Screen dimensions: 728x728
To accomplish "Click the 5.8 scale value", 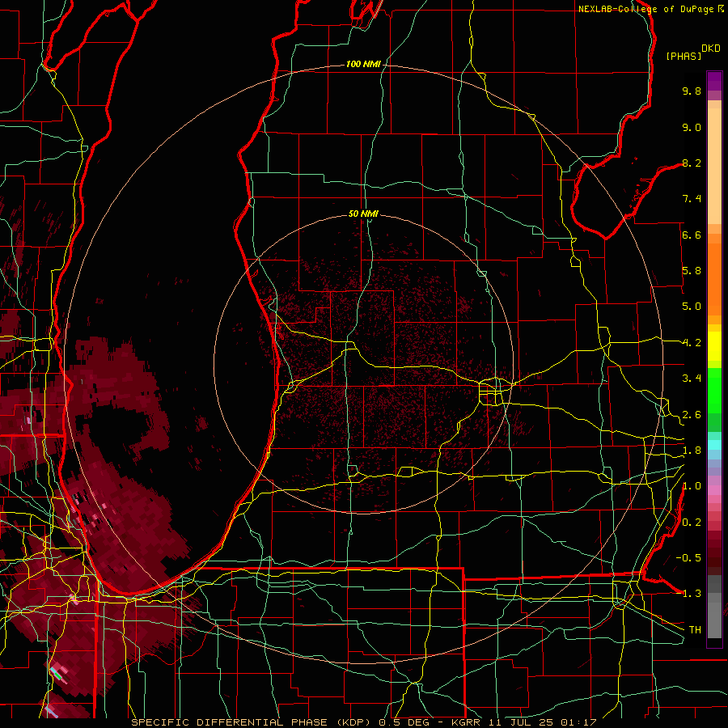I will click(692, 271).
